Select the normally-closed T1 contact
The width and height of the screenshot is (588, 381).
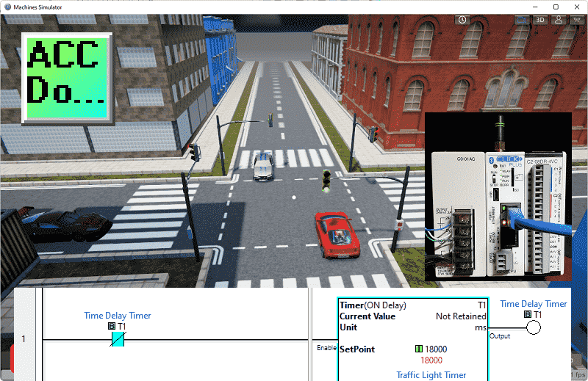(118, 339)
